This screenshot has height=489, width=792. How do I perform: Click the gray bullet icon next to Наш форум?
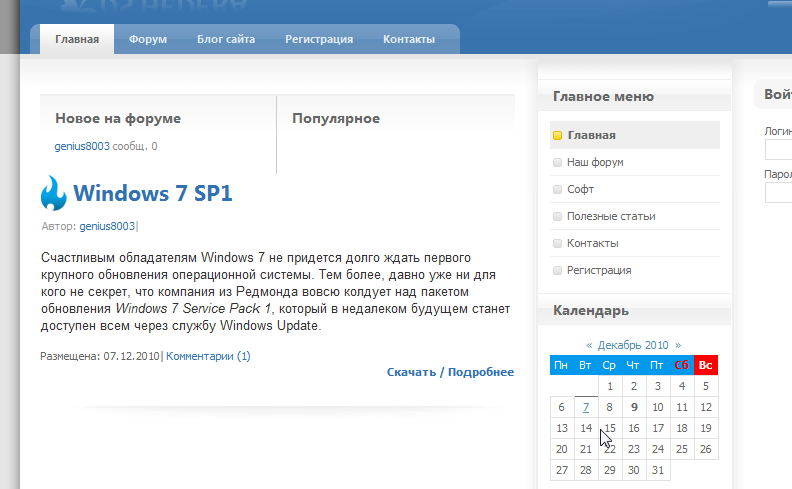click(558, 162)
